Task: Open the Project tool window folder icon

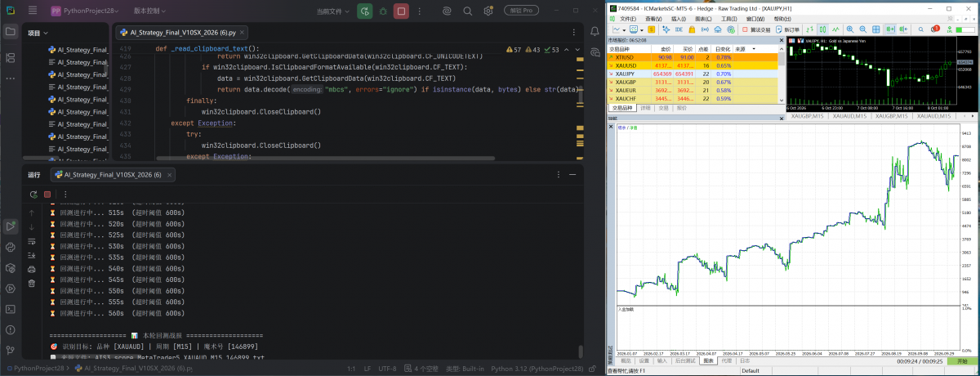Action: (x=11, y=32)
